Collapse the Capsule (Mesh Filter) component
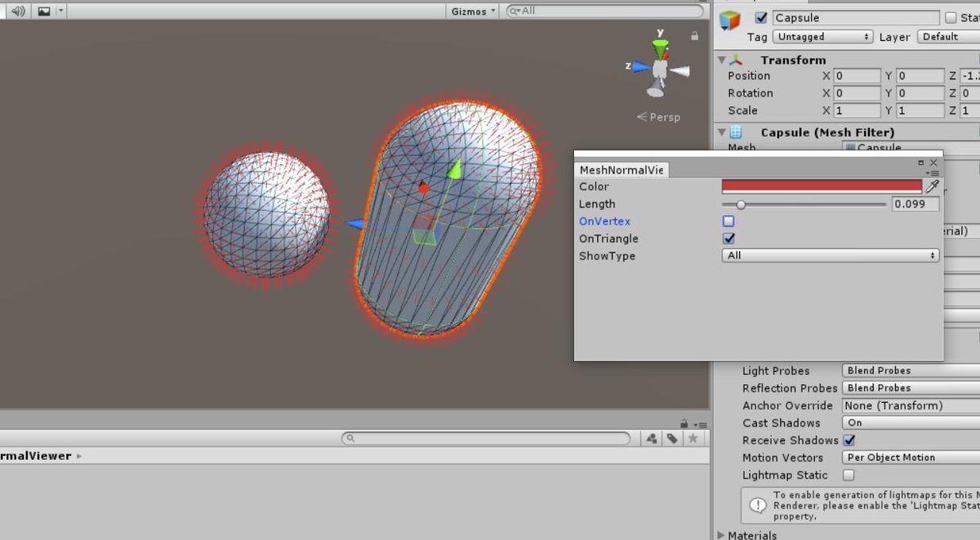 (x=721, y=132)
